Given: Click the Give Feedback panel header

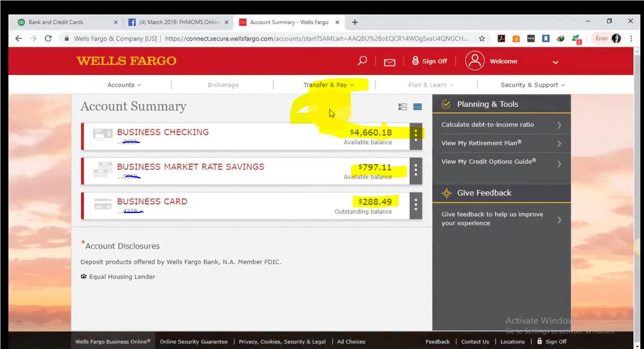Looking at the screenshot, I should click(x=501, y=193).
